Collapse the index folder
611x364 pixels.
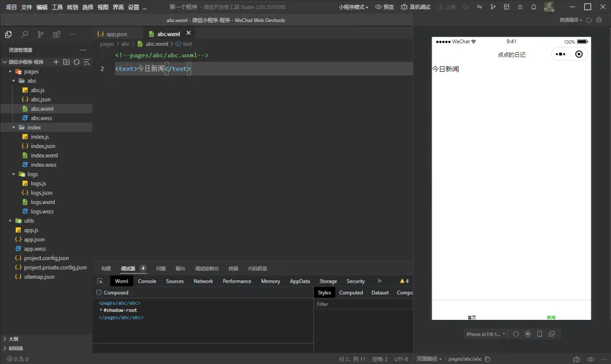click(14, 128)
